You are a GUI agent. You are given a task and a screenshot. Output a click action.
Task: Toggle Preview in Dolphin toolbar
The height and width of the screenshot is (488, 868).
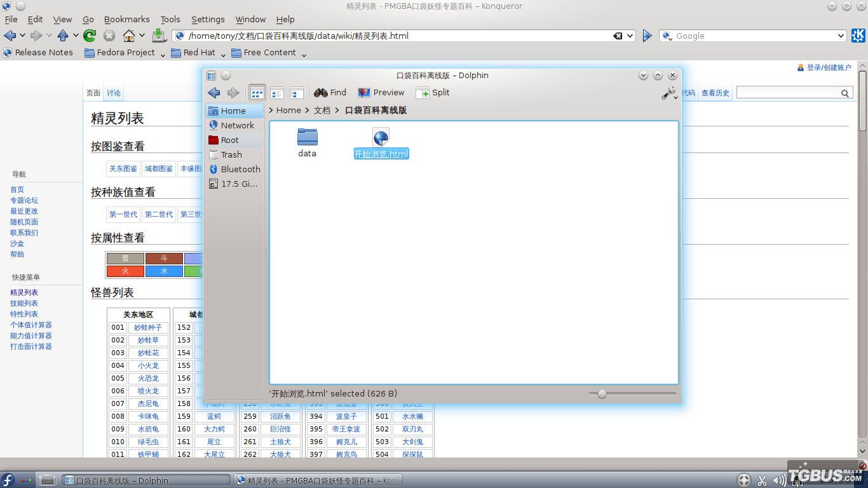[x=381, y=93]
